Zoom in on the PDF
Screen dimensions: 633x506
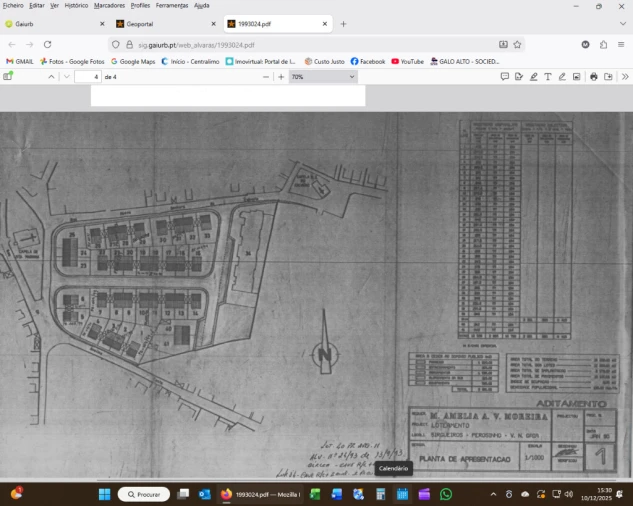(x=281, y=77)
